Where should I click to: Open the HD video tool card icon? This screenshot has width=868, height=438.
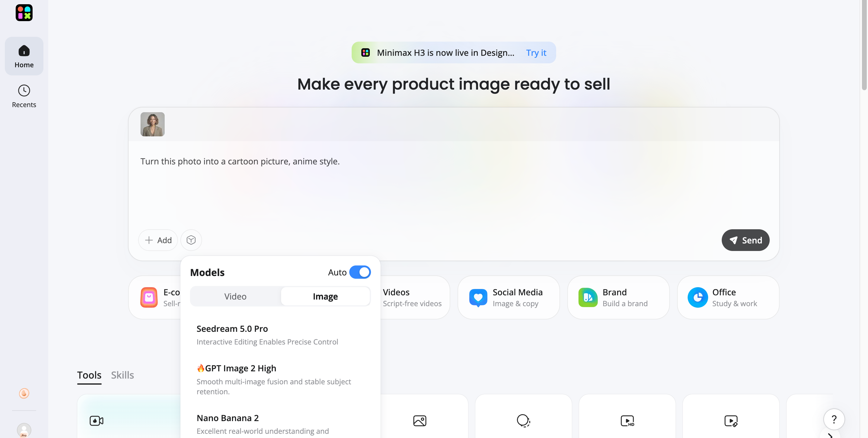(x=627, y=421)
